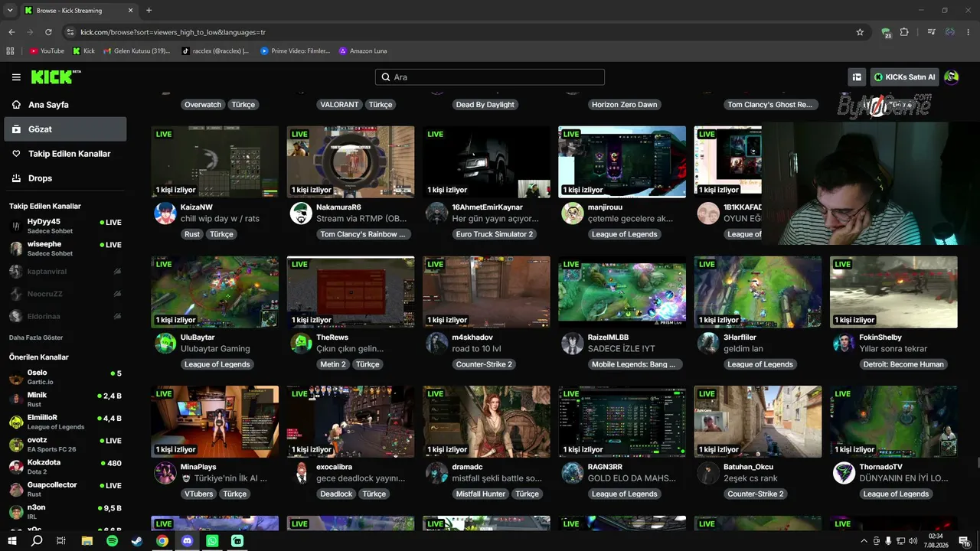Click the page vertical scrollbar

click(x=977, y=462)
